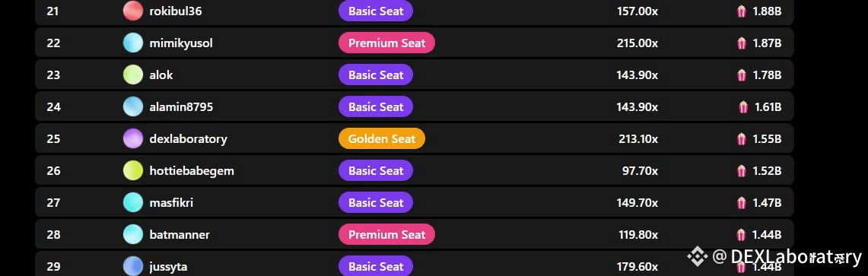Viewport: 868px width, 276px height.
Task: Click batmanner's Premium Seat badge
Action: click(x=387, y=234)
